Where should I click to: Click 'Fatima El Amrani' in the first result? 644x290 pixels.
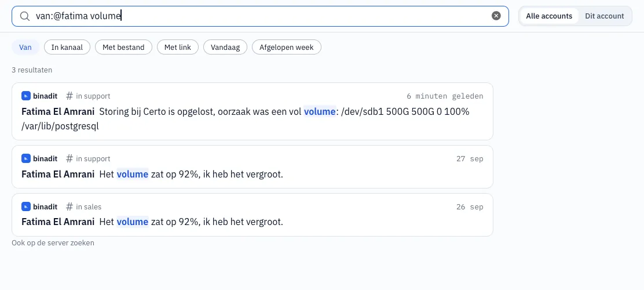coord(58,111)
